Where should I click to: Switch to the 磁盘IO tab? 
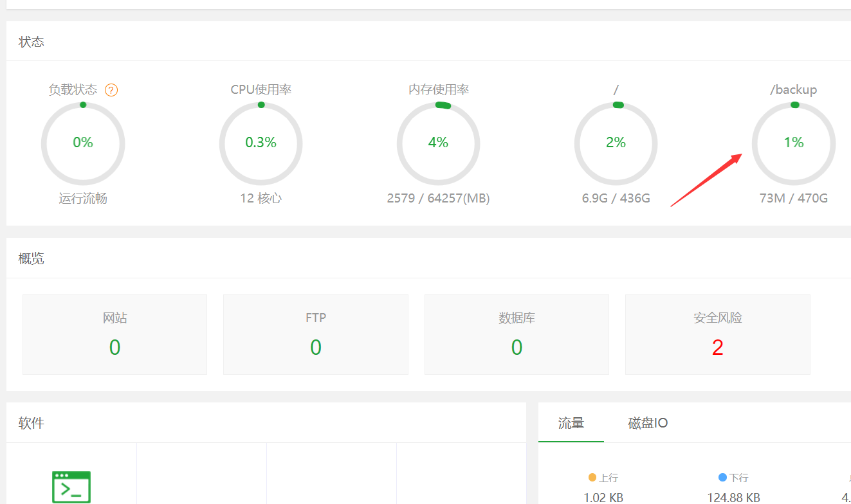(x=648, y=423)
